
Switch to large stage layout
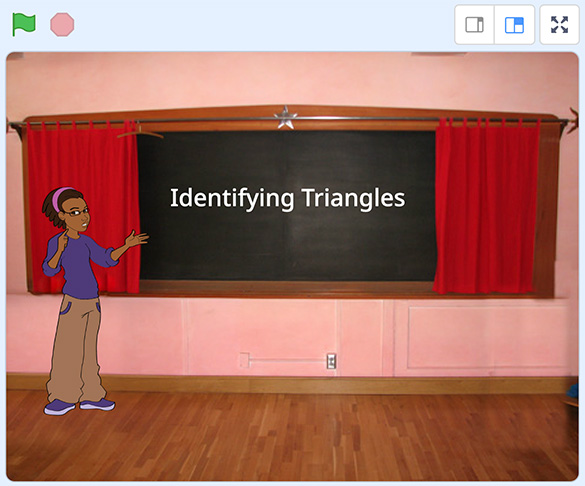pos(514,25)
